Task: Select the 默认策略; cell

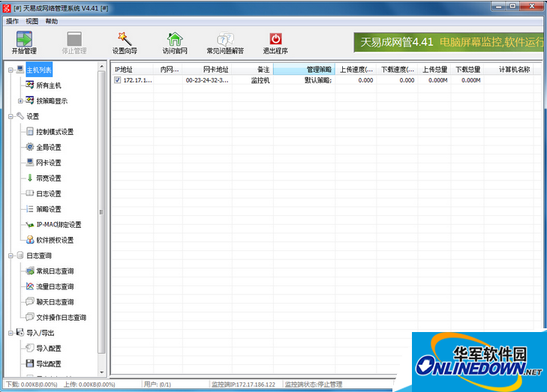Action: coord(304,80)
